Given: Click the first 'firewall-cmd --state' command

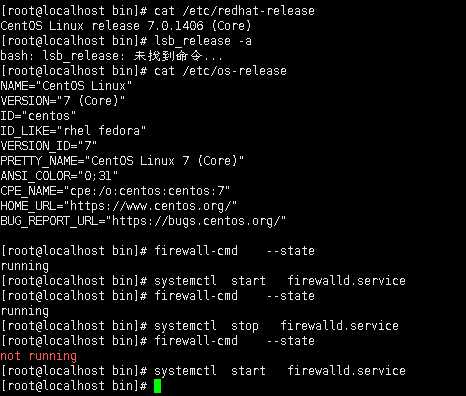Looking at the screenshot, I should [x=234, y=251].
